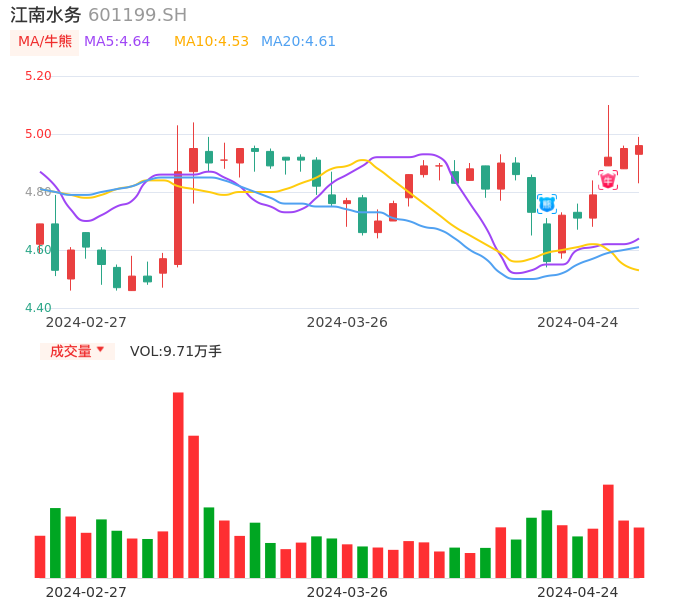
Task: Click the stock code 601199.SH
Action: 137,15
